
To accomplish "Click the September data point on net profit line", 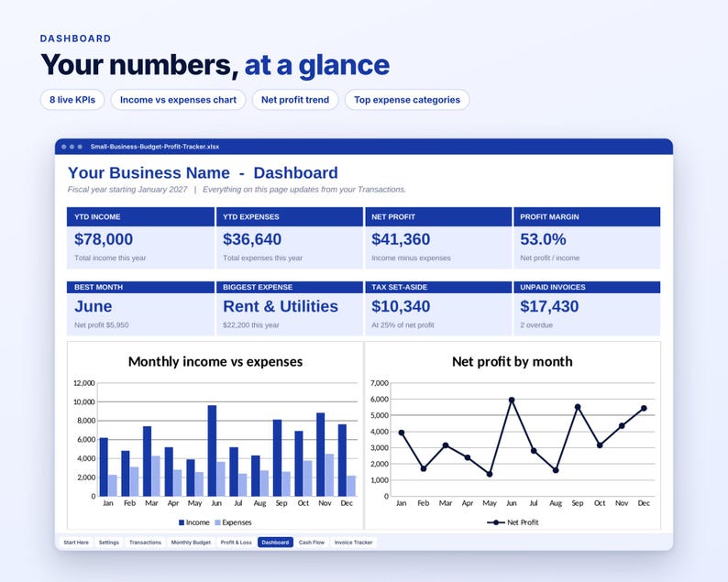I will [578, 407].
